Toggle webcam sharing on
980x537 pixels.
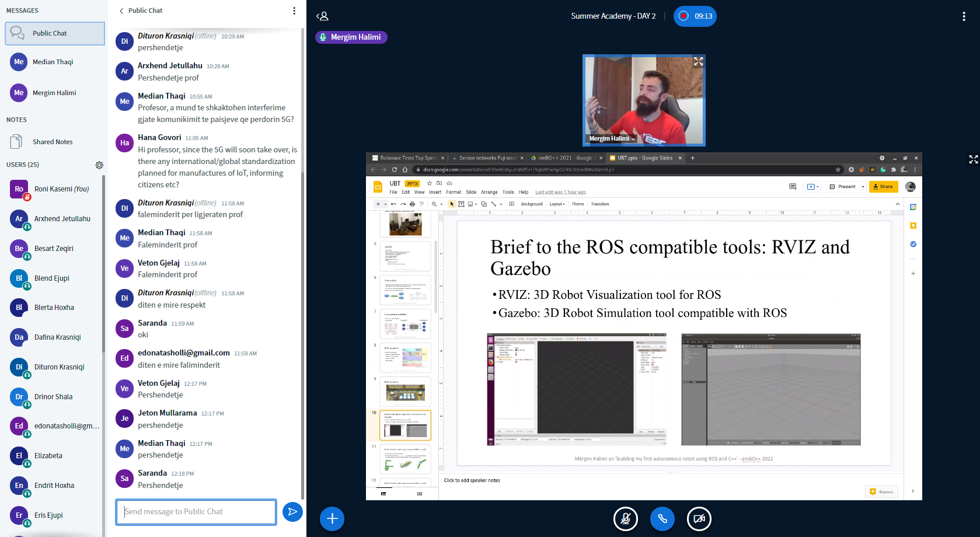(x=699, y=518)
